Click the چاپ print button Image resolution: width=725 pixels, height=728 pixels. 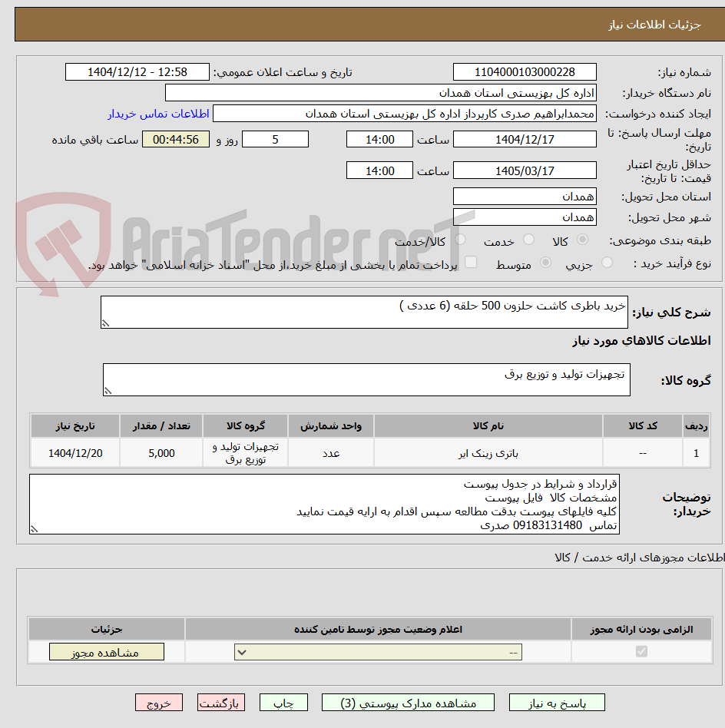pyautogui.click(x=283, y=703)
